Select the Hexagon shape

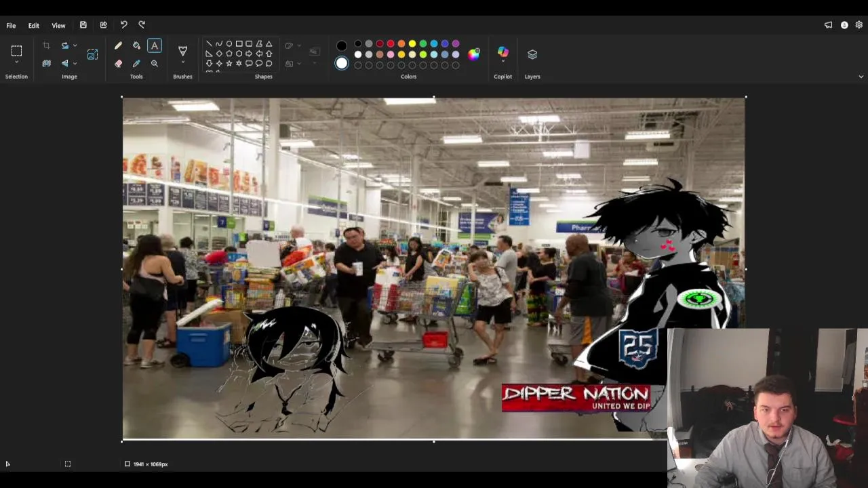(239, 54)
